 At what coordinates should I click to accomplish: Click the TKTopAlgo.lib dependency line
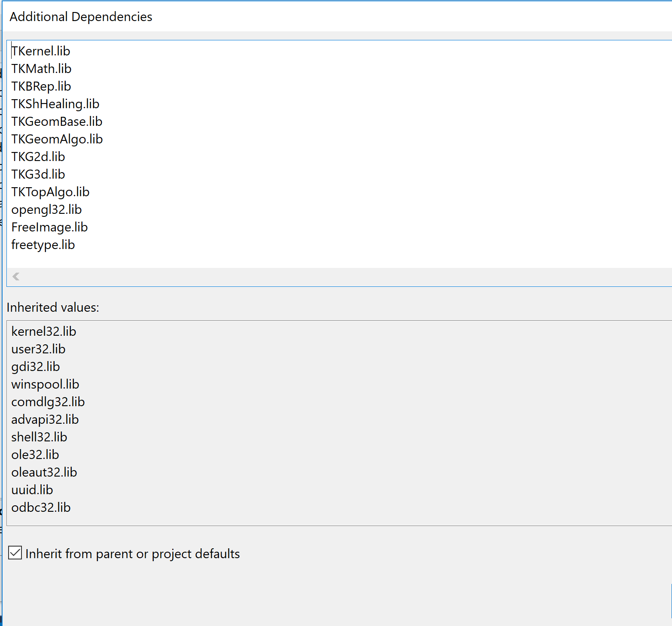(50, 192)
